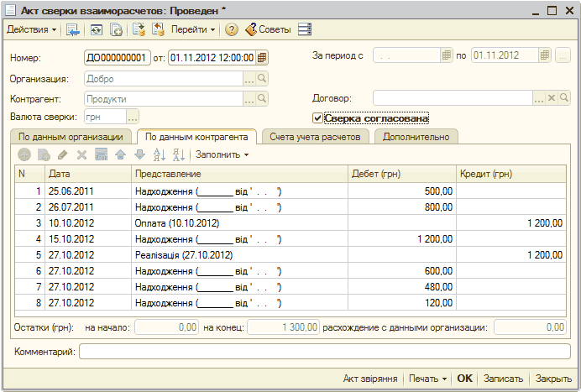The image size is (581, 392).
Task: Click magnifier icon next to Организация
Action: pyautogui.click(x=262, y=79)
